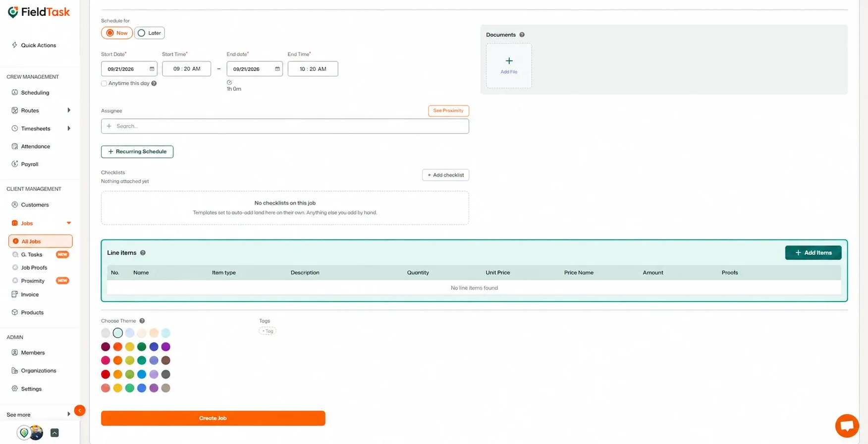Go to Payroll in sidebar
The height and width of the screenshot is (444, 868).
pyautogui.click(x=29, y=164)
